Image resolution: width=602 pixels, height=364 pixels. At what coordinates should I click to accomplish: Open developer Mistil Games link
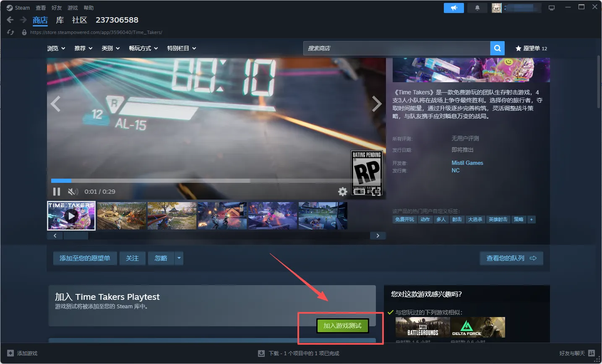pyautogui.click(x=467, y=163)
